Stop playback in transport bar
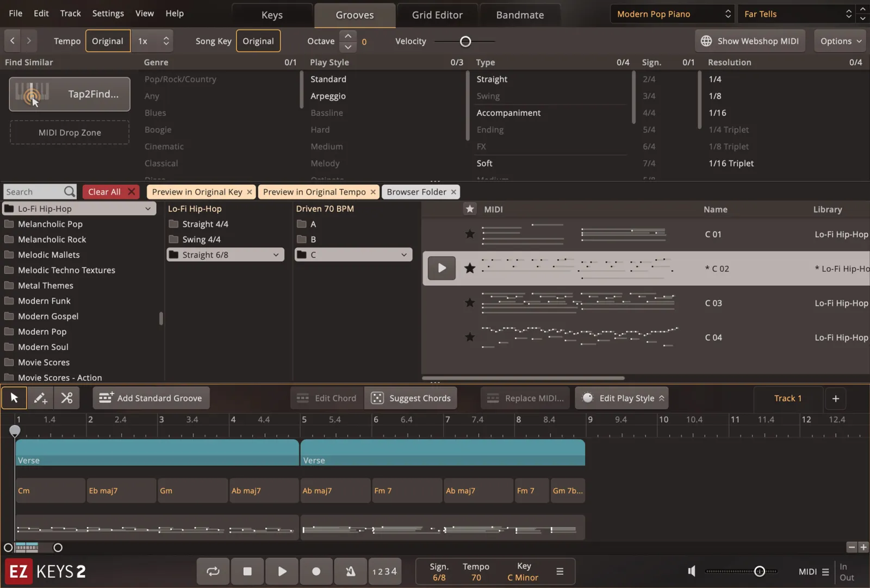This screenshot has height=588, width=870. click(x=247, y=571)
